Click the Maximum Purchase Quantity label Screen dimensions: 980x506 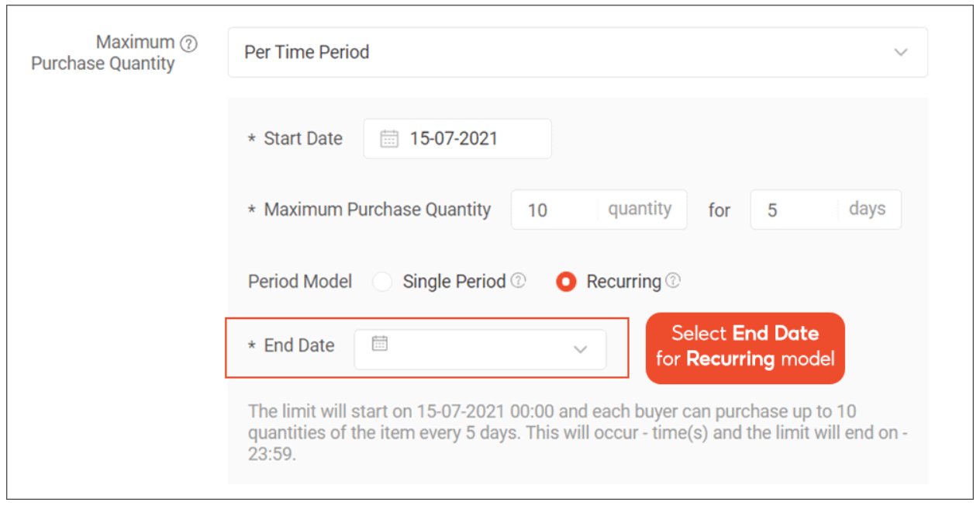[x=115, y=53]
